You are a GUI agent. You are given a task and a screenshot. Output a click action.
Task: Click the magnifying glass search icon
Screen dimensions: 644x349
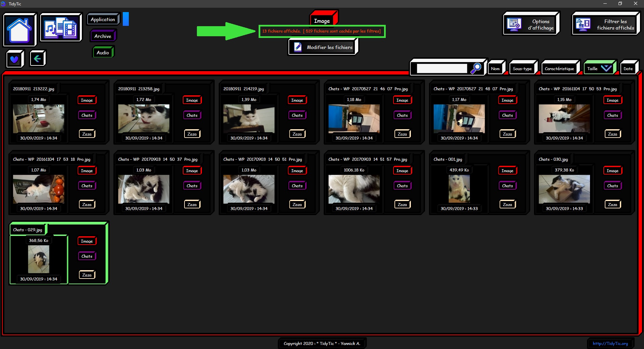pyautogui.click(x=476, y=68)
